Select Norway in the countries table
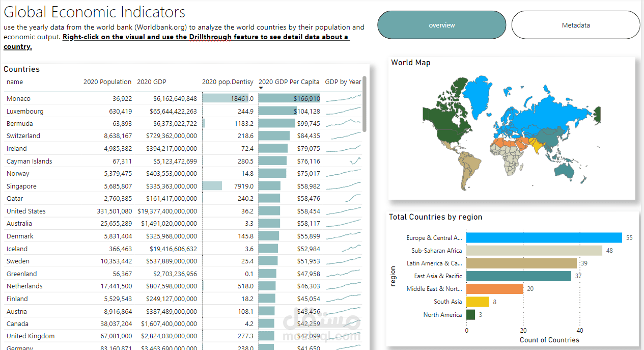The width and height of the screenshot is (644, 350). [x=18, y=174]
